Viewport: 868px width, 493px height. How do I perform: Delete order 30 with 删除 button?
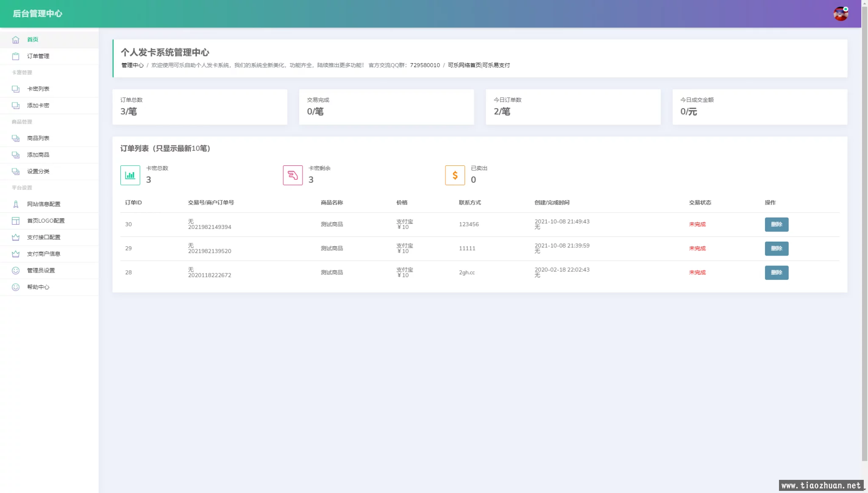click(x=776, y=224)
